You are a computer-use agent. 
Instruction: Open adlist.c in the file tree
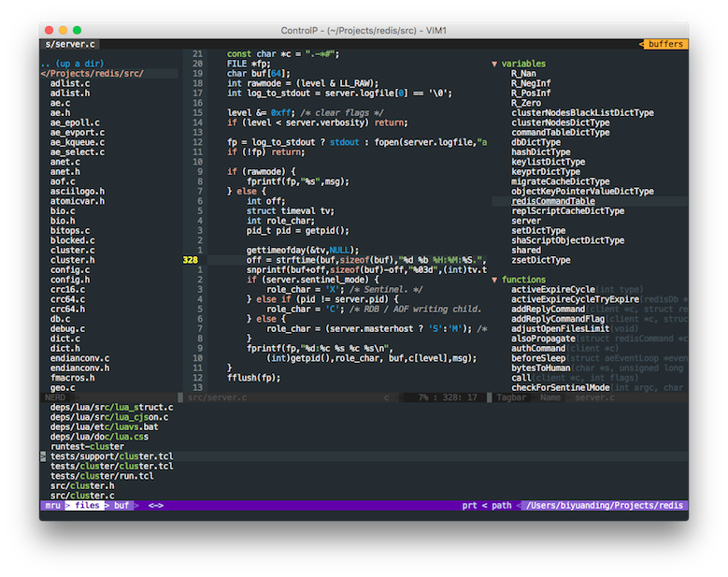70,83
